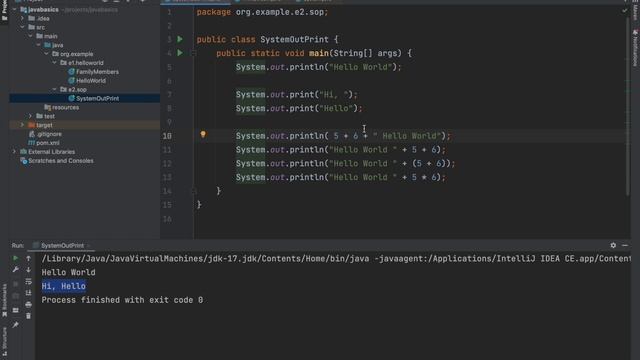Viewport: 640px width, 360px height.
Task: Click the .gitignore file icon
Action: (x=31, y=134)
